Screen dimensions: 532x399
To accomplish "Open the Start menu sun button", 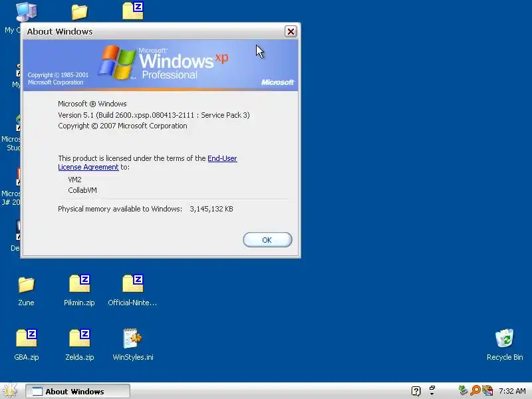I will coord(10,390).
